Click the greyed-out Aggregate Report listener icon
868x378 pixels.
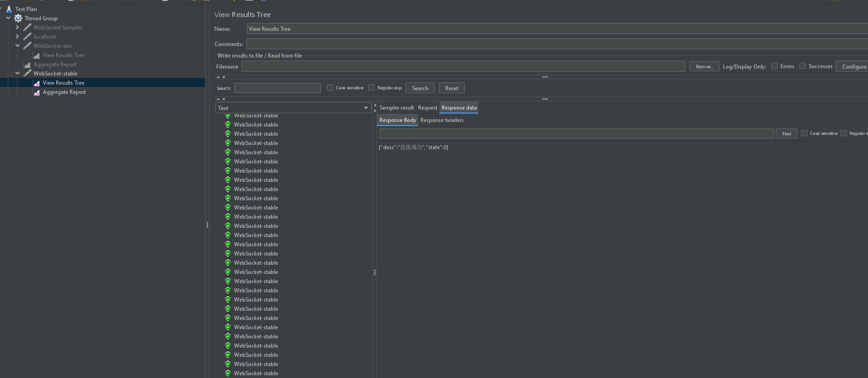click(27, 64)
